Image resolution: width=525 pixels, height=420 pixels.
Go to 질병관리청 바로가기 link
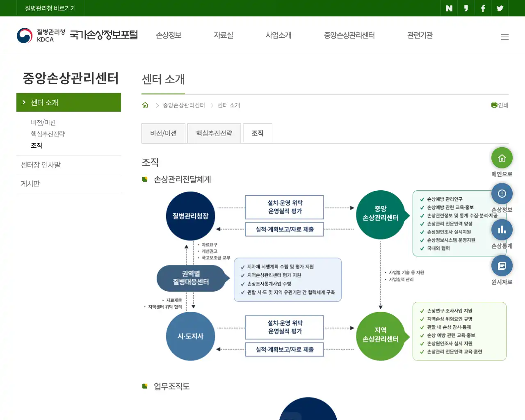[x=50, y=8]
